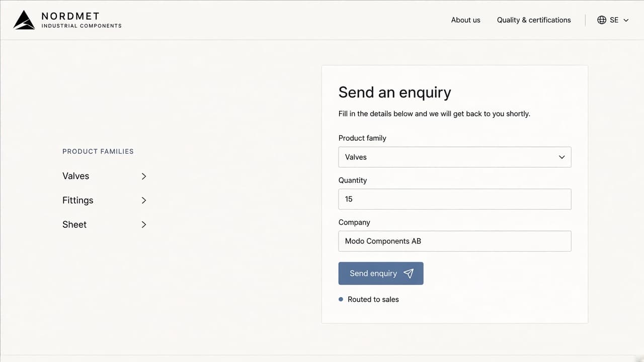Screen dimensions: 644x362
Task: Click the Routed to sales status text
Action: click(x=373, y=299)
